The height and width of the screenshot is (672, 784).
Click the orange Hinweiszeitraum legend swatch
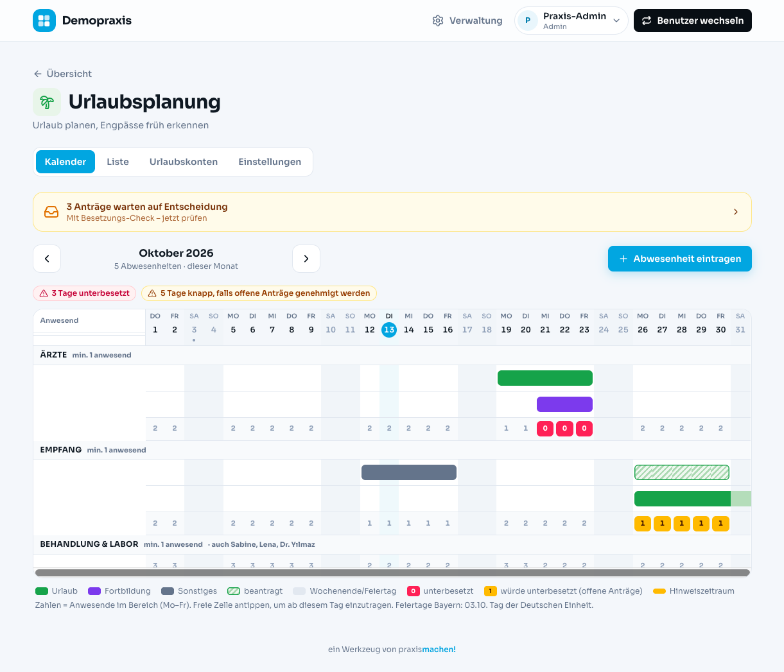pyautogui.click(x=659, y=591)
